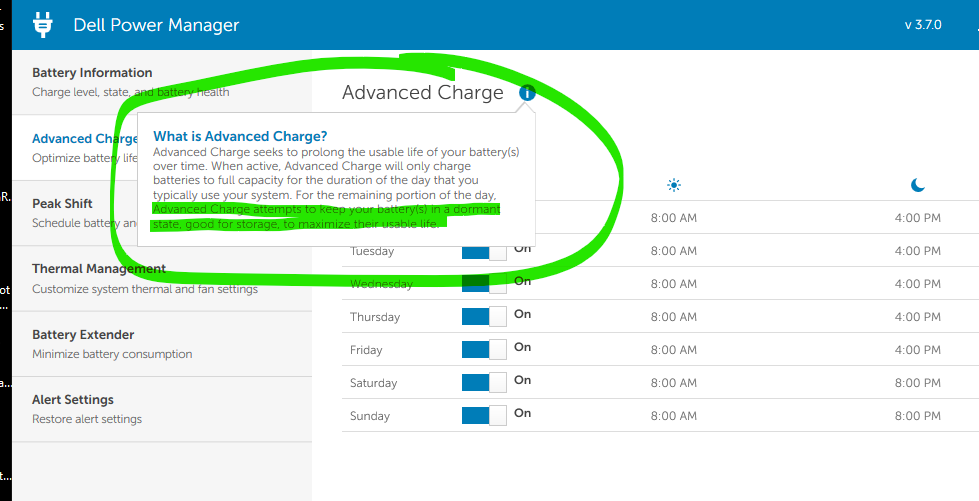This screenshot has width=979, height=501.
Task: Open the Thermal Management section
Action: (162, 279)
